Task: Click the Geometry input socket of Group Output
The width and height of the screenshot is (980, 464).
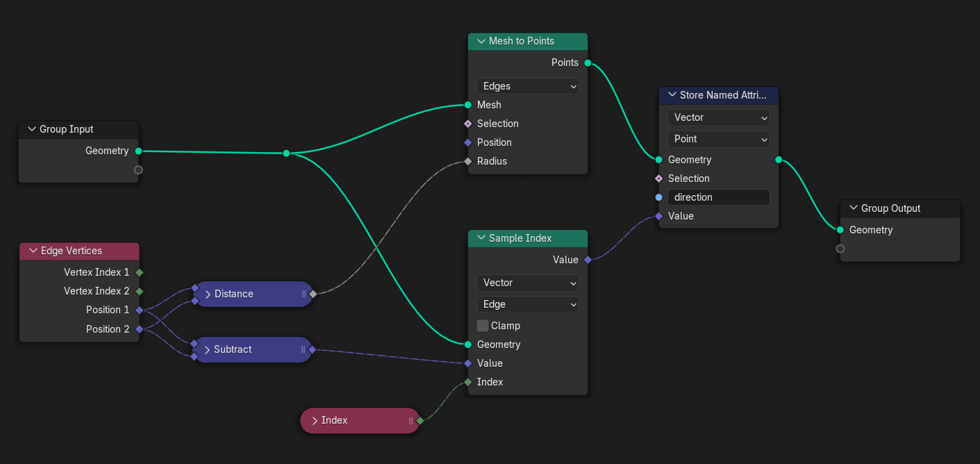Action: 840,230
